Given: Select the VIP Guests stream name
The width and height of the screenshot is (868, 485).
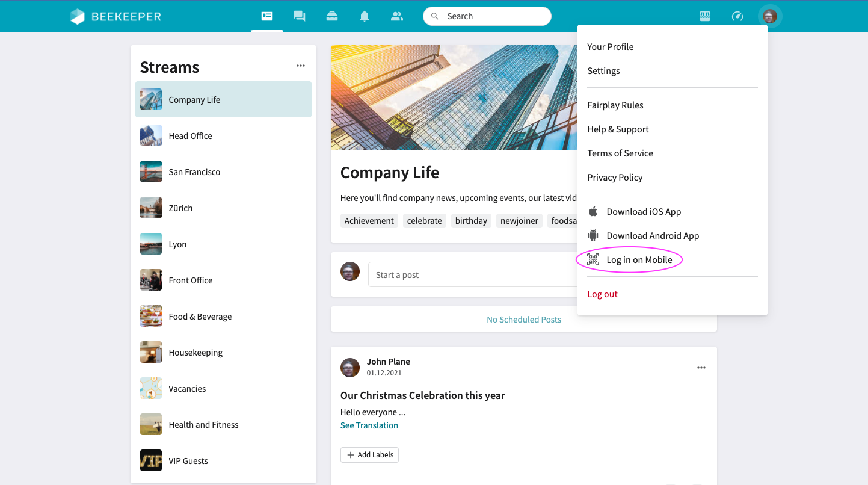Looking at the screenshot, I should click(x=188, y=461).
